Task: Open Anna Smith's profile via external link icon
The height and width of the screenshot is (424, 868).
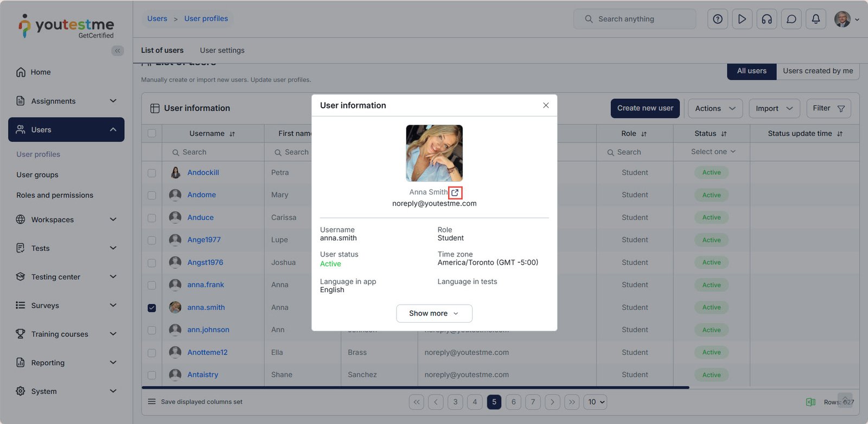Action: (455, 192)
